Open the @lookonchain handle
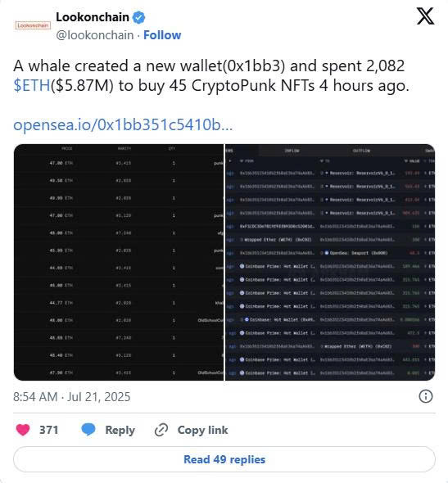Viewport: 448px width, 483px height. point(95,35)
